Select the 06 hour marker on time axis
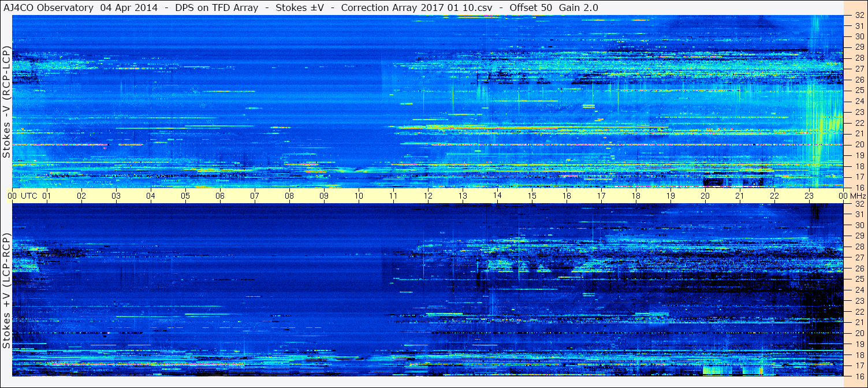 click(x=220, y=196)
